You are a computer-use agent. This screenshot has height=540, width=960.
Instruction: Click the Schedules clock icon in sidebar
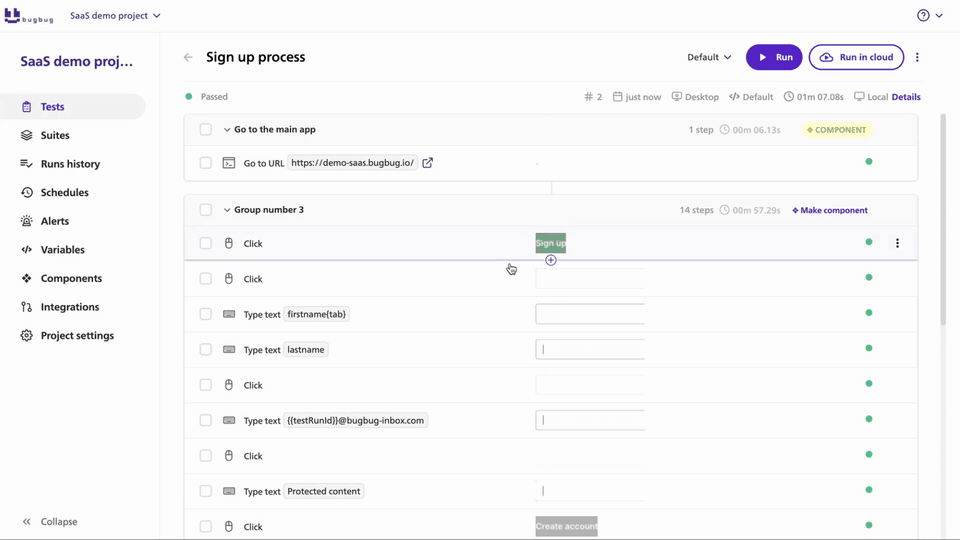click(26, 192)
